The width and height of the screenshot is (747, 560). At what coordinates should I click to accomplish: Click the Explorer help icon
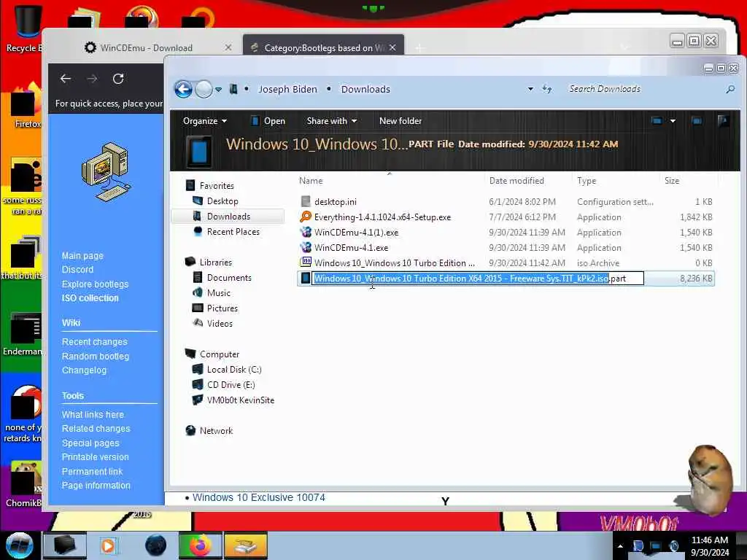pos(723,121)
